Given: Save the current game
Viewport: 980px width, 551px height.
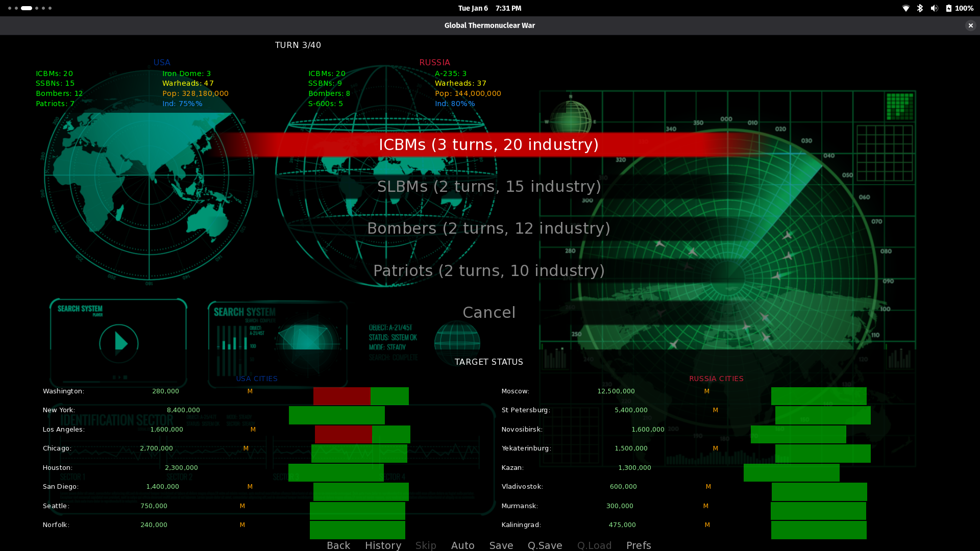Looking at the screenshot, I should click(x=501, y=545).
